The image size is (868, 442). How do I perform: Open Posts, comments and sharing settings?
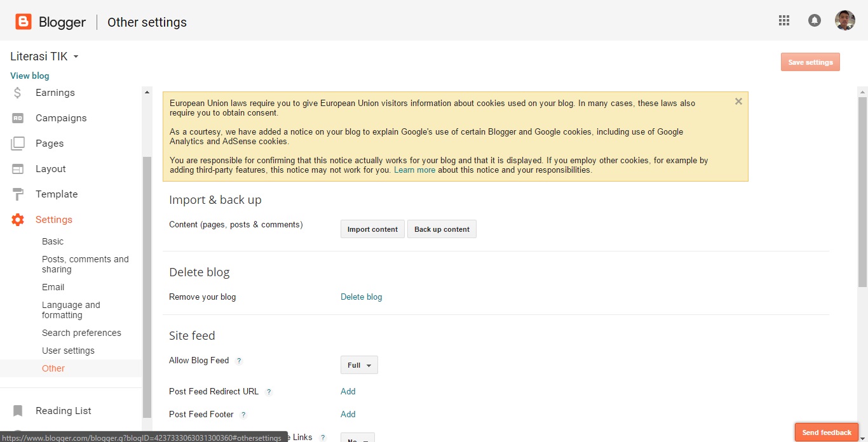(x=85, y=264)
